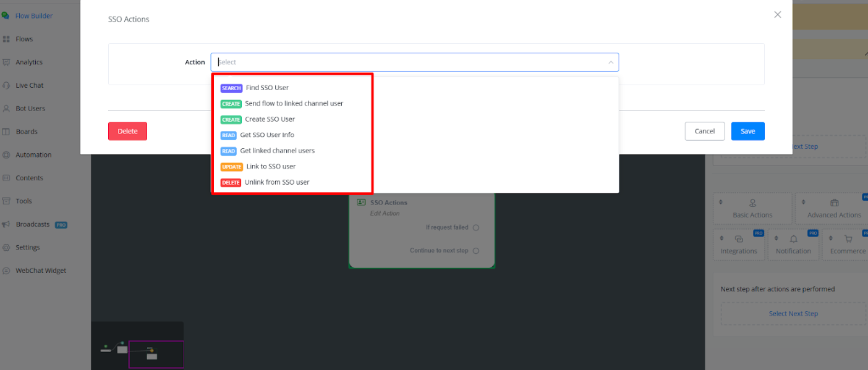Click the red Delete button

point(127,131)
